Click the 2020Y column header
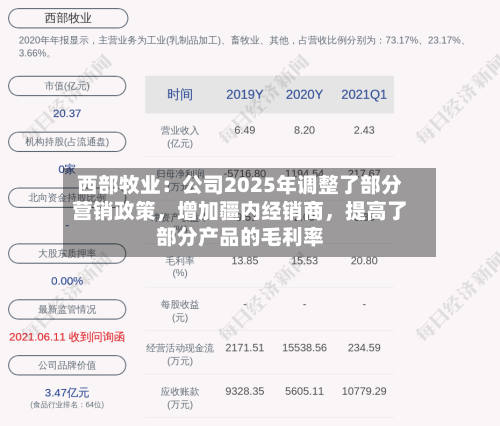 (304, 95)
